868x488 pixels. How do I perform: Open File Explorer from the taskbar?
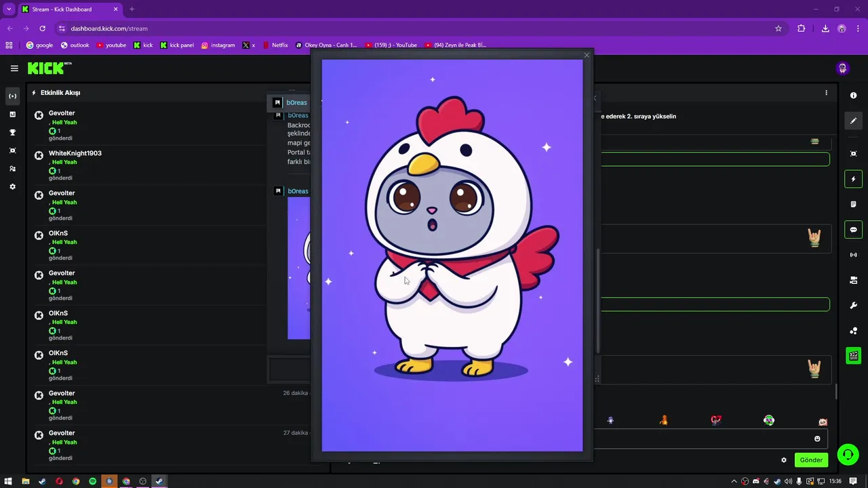26,481
